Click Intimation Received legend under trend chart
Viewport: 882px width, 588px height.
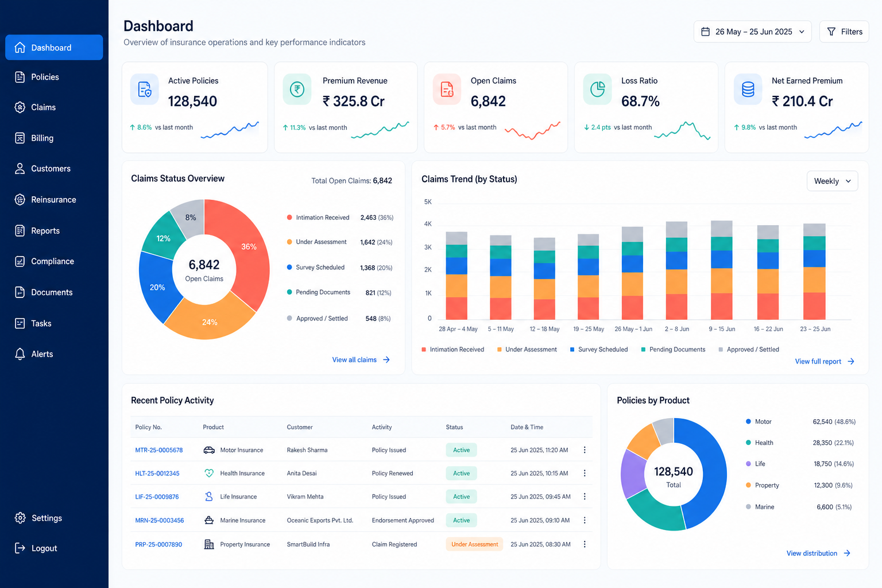point(452,350)
